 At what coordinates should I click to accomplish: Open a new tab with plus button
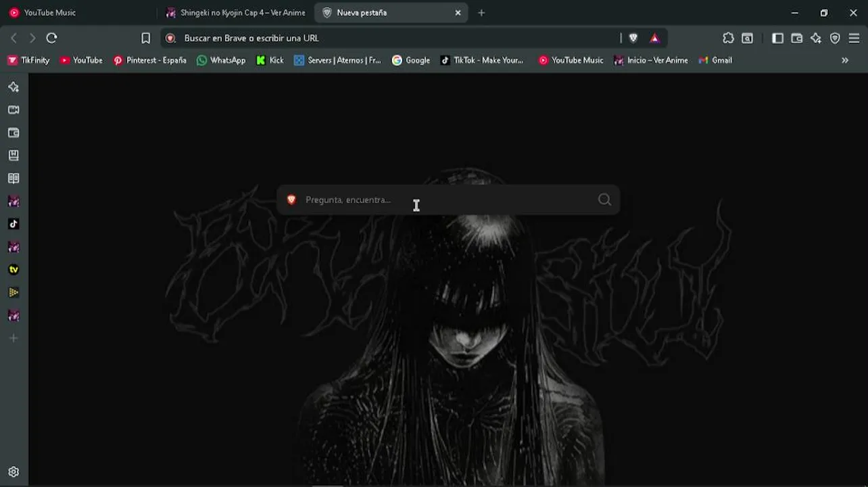click(x=481, y=13)
